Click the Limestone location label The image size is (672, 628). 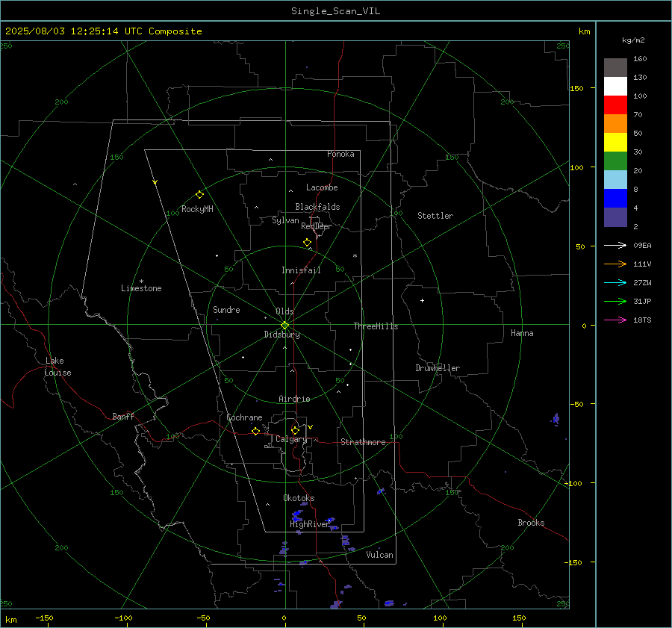click(141, 288)
